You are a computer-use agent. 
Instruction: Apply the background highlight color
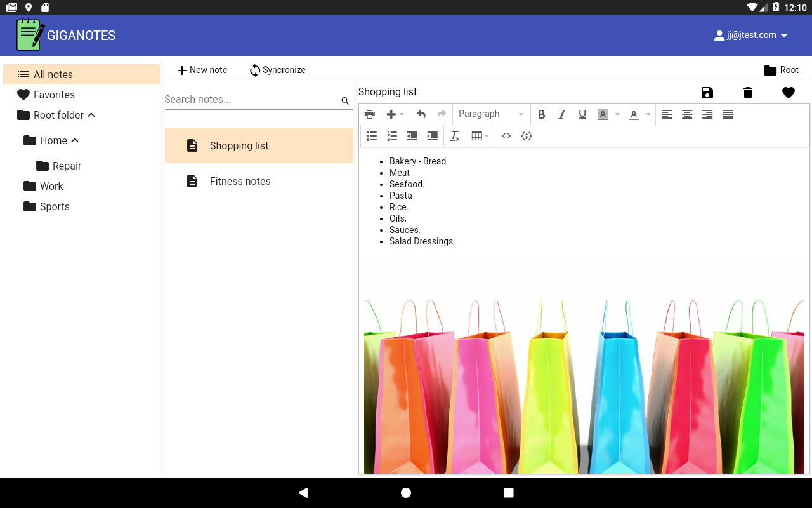tap(603, 114)
